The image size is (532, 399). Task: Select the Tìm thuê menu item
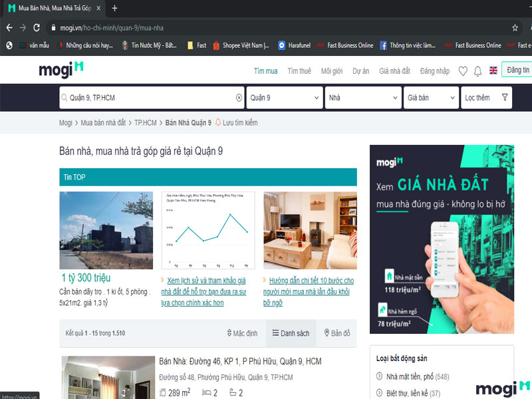pos(299,70)
